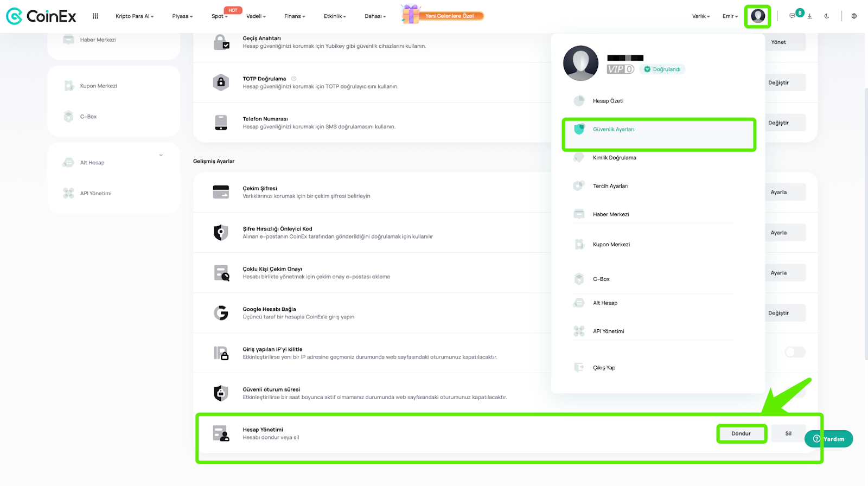Click Yönet for Geçiş Anahtarı

click(x=778, y=42)
